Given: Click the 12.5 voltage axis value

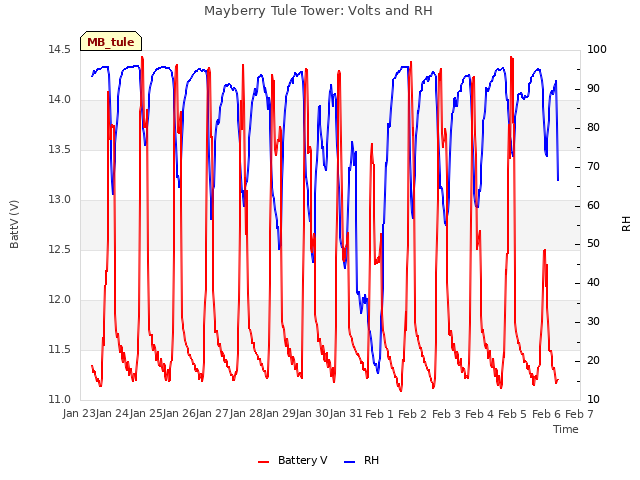Looking at the screenshot, I should pyautogui.click(x=59, y=250).
